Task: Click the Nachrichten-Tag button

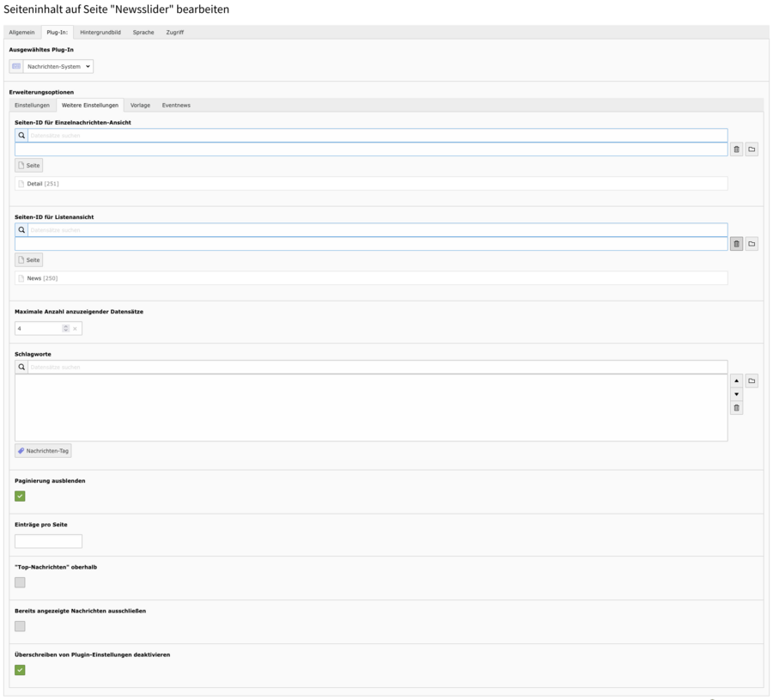Action: (43, 450)
